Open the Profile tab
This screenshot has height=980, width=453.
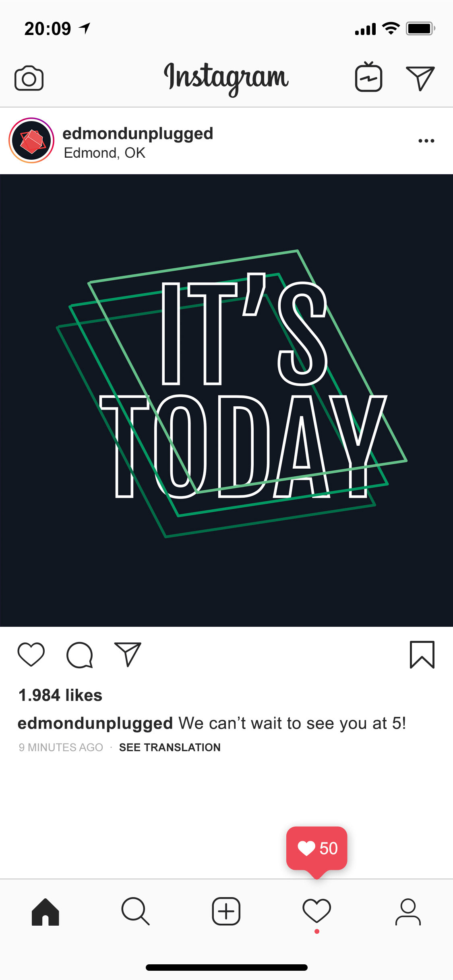408,912
